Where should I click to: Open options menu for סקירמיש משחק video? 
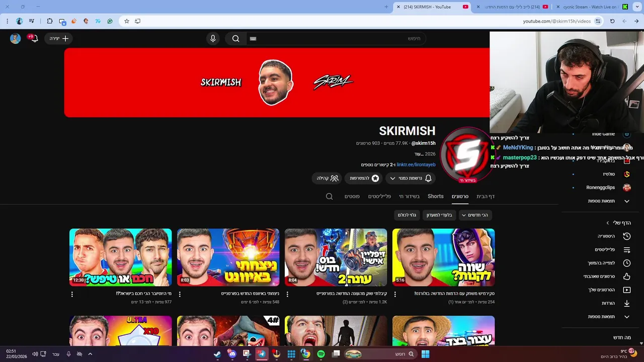tap(395, 294)
